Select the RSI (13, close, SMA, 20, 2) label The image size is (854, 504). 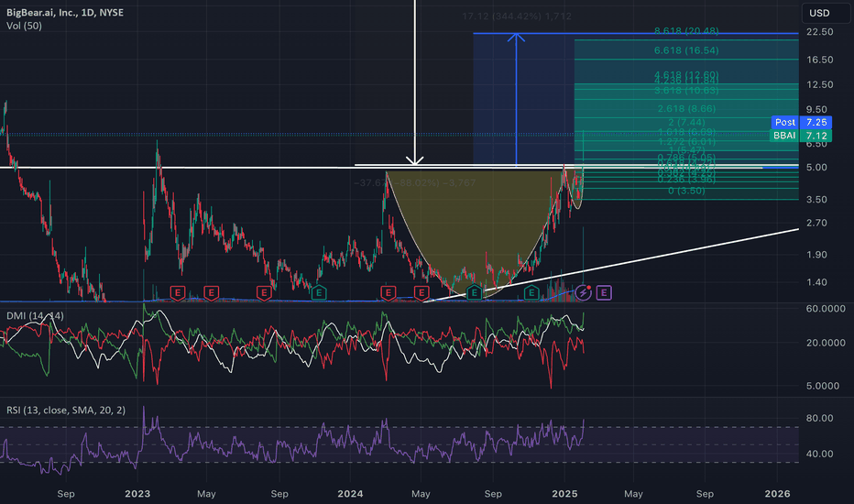[x=66, y=410]
